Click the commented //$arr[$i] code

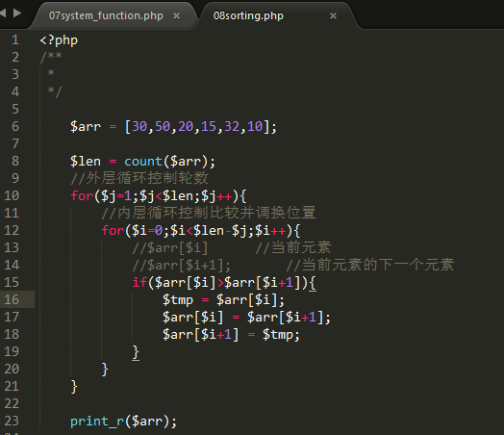click(x=170, y=248)
